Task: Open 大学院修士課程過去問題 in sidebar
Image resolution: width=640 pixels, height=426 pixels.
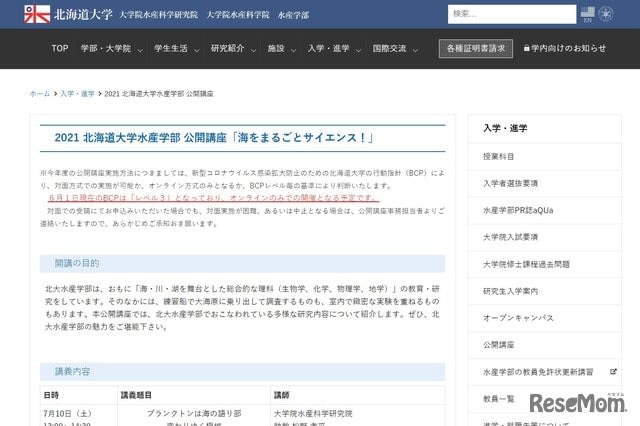Action: (x=526, y=264)
